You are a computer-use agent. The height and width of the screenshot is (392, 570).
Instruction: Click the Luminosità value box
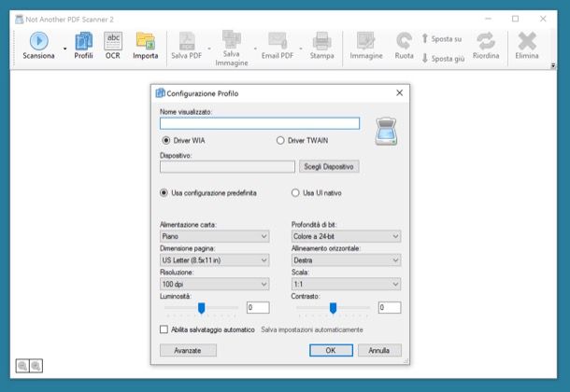[x=258, y=307]
